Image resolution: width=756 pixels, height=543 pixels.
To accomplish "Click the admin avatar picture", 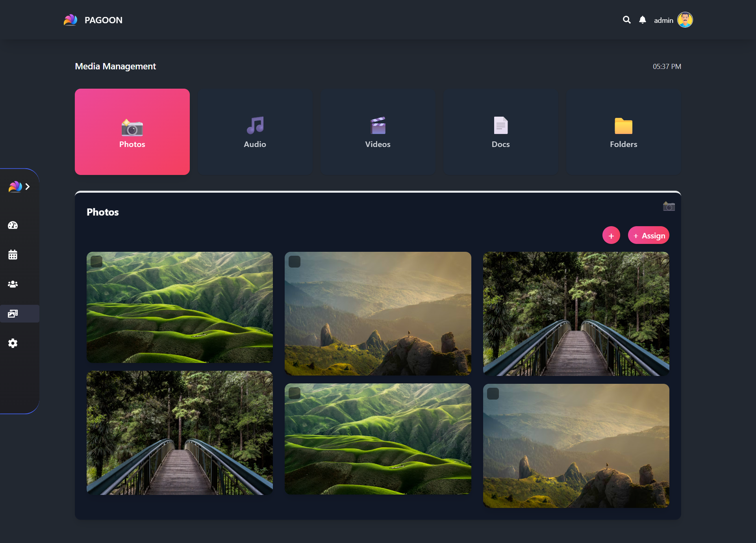I will tap(685, 20).
